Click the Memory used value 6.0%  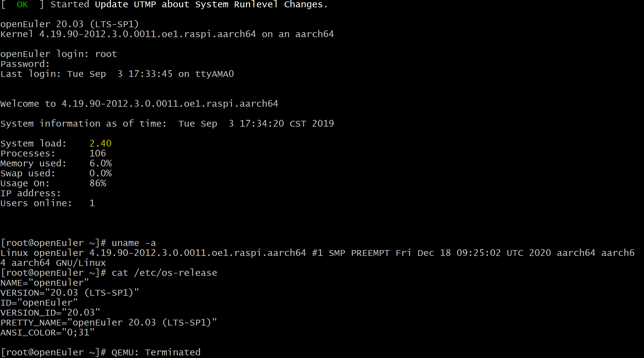[100, 163]
